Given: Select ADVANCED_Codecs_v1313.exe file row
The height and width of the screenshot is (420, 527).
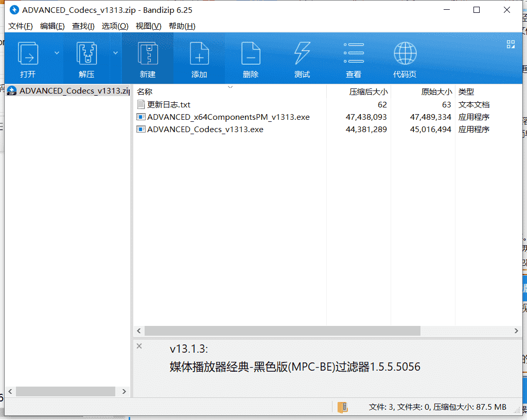Looking at the screenshot, I should pos(328,129).
